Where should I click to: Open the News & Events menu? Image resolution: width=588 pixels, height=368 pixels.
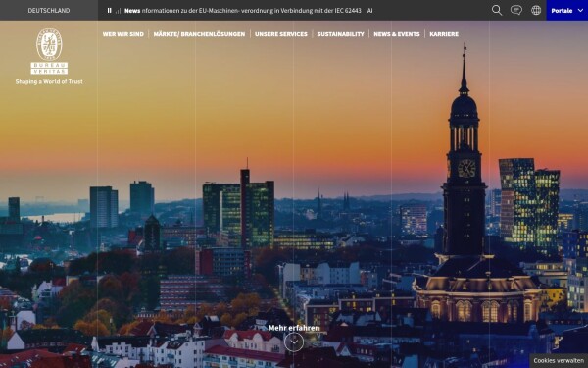coord(397,34)
